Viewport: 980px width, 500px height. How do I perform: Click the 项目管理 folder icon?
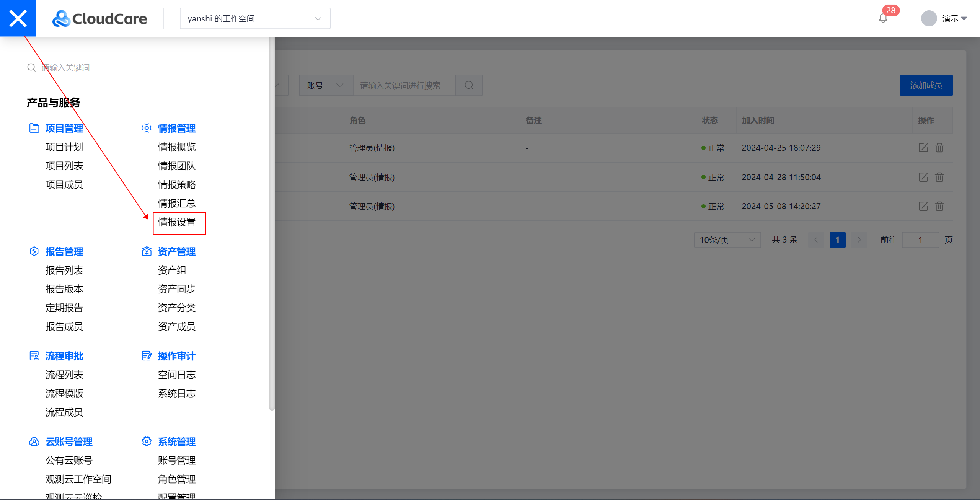tap(34, 128)
